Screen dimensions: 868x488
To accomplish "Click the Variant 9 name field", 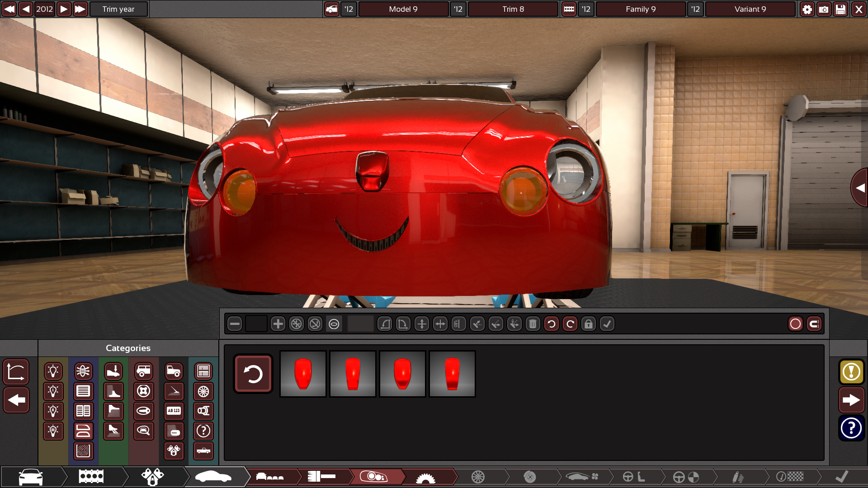I will pos(750,9).
